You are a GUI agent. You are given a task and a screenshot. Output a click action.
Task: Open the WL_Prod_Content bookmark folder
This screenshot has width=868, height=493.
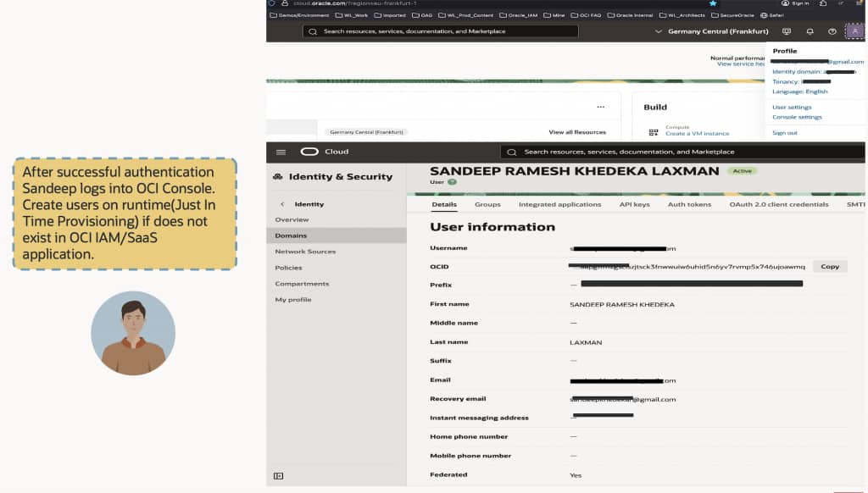pyautogui.click(x=465, y=15)
